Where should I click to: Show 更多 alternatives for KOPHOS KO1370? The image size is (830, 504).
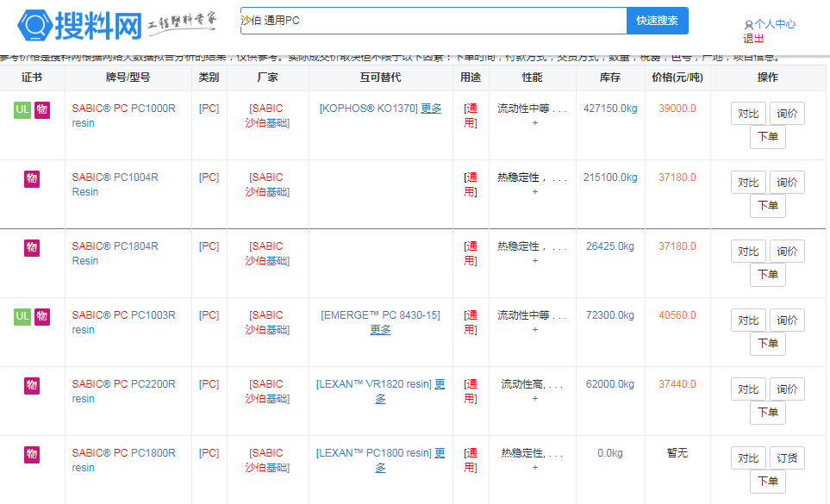coord(431,109)
